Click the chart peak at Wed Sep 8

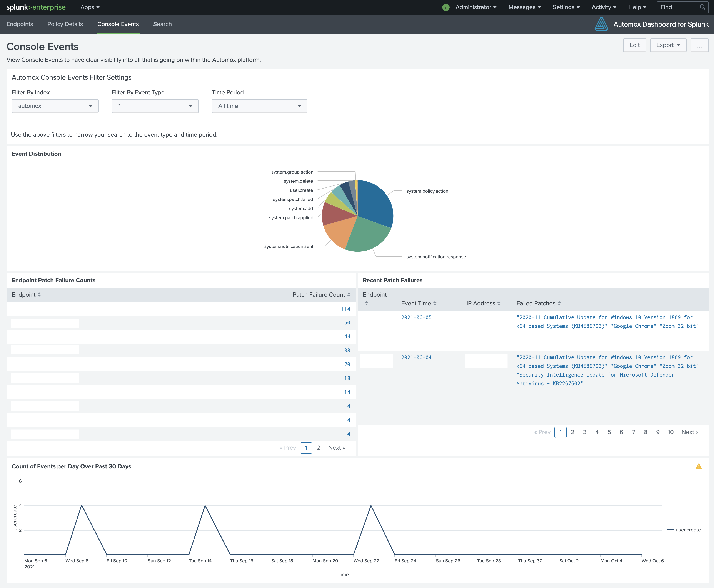tap(82, 505)
